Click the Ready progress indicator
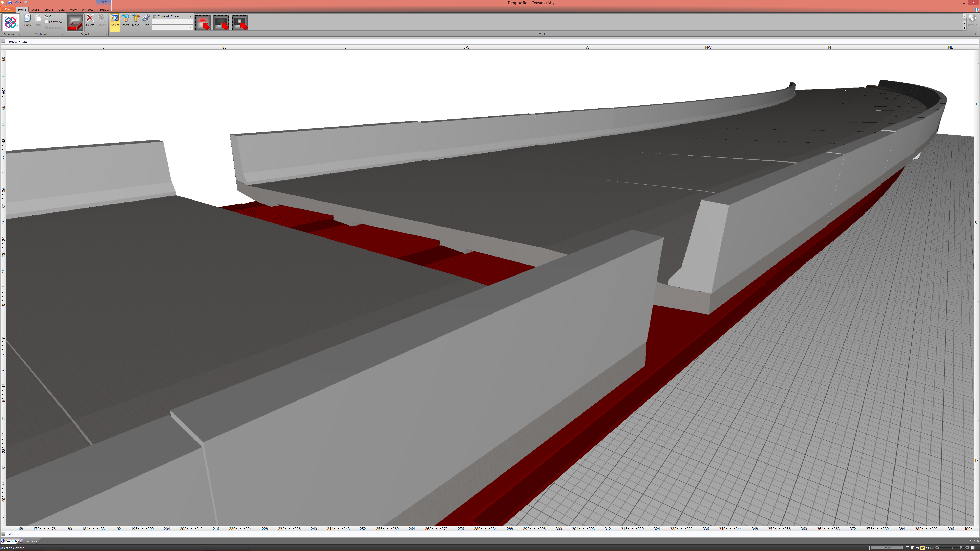 click(x=886, y=548)
